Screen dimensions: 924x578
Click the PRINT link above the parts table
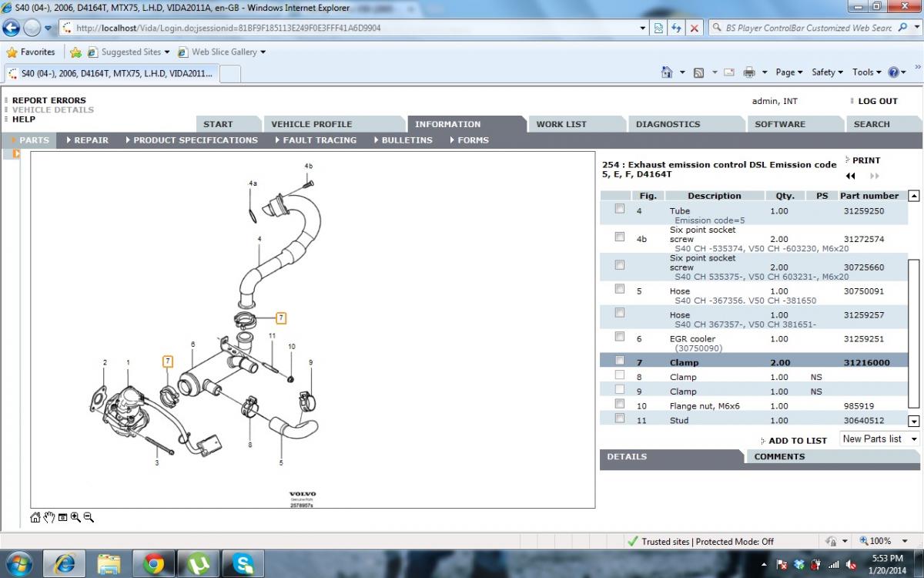coord(866,160)
